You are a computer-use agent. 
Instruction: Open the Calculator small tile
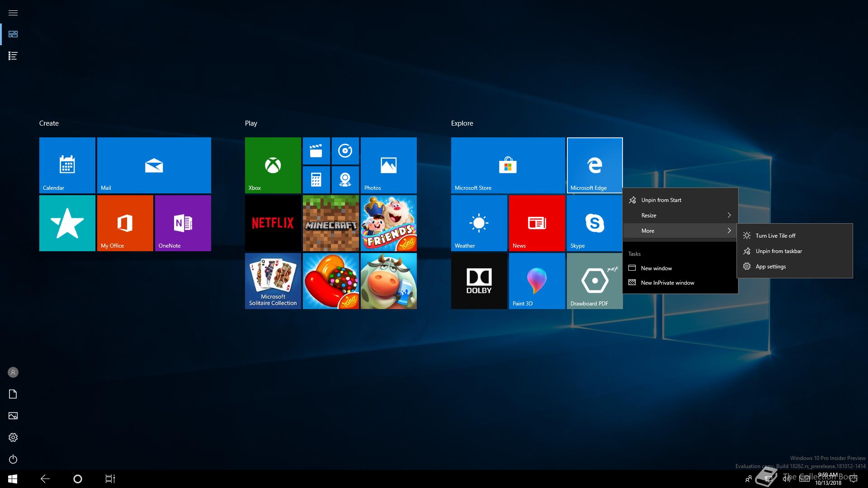pyautogui.click(x=316, y=180)
